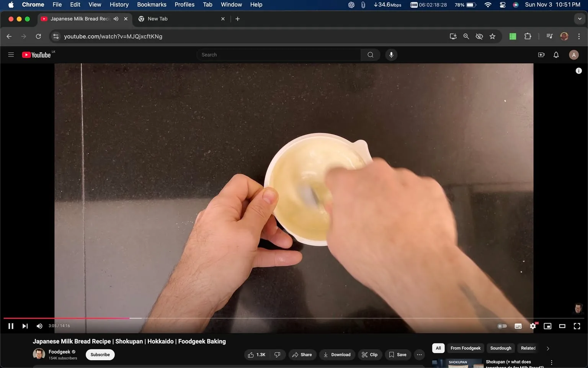Start a voice search on YouTube
This screenshot has width=588, height=368.
[391, 54]
